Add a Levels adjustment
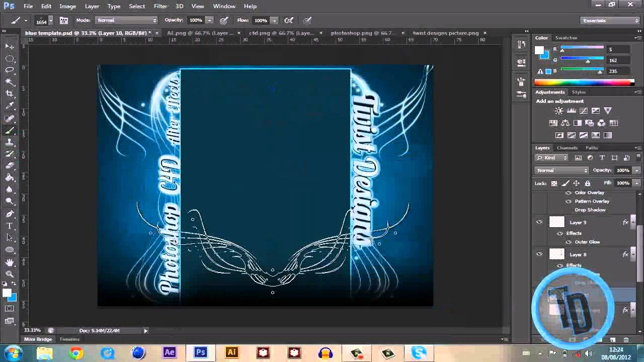Viewport: 644px width, 362px height. click(572, 111)
